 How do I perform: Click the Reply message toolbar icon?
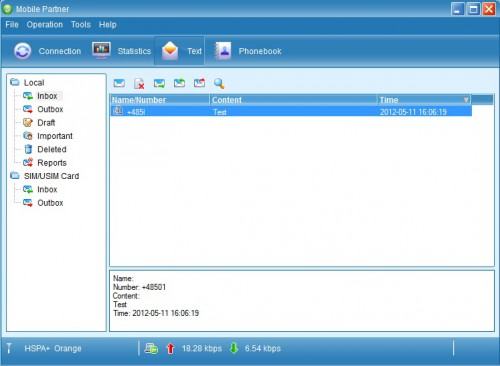pos(159,83)
